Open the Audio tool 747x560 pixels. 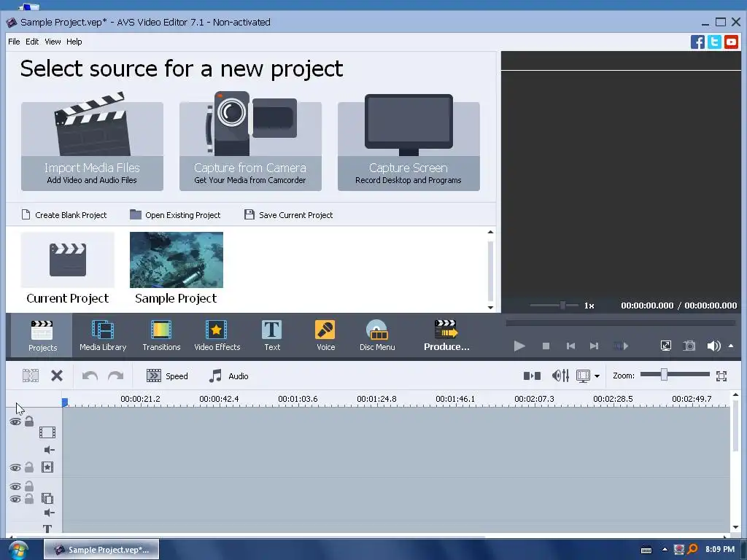[x=228, y=376]
